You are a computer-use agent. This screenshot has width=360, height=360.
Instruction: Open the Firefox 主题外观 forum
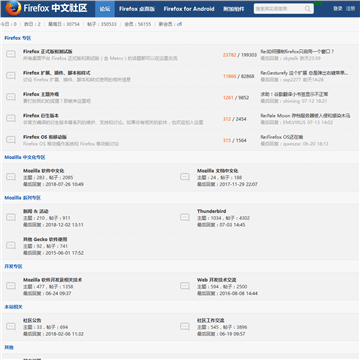(41, 94)
